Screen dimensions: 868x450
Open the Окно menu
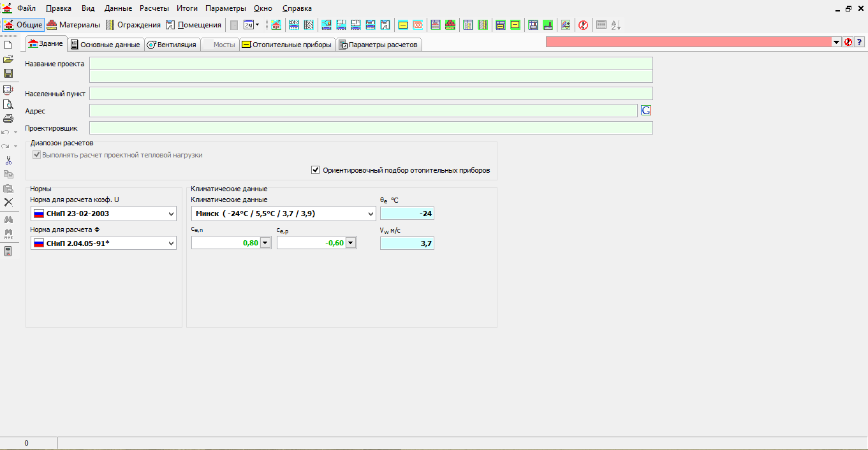[263, 8]
